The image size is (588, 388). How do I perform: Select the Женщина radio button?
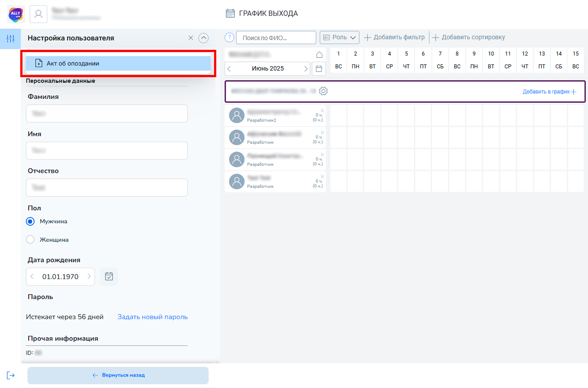point(30,240)
